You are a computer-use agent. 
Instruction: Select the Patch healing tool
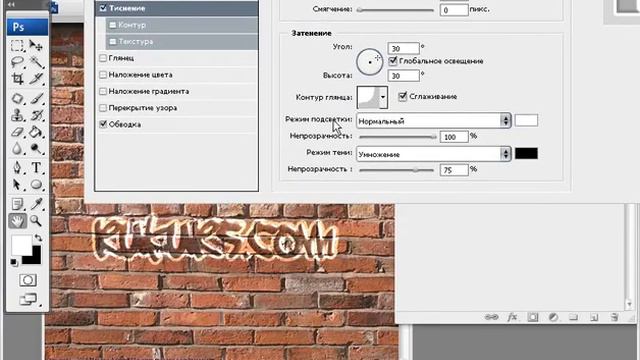(x=17, y=98)
